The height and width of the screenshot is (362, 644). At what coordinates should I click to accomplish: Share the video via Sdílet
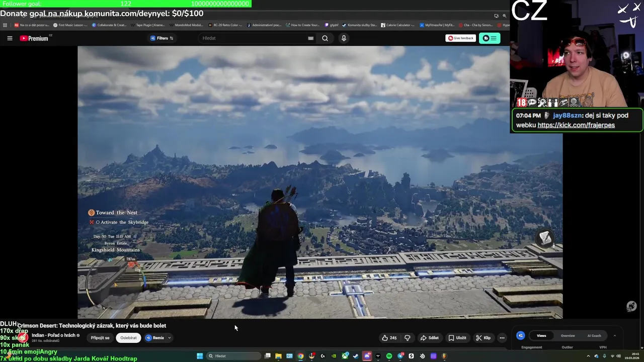[x=429, y=338]
